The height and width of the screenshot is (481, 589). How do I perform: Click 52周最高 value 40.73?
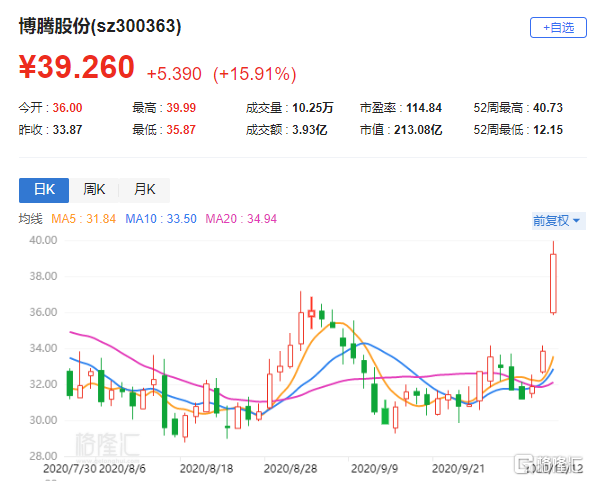(x=548, y=108)
